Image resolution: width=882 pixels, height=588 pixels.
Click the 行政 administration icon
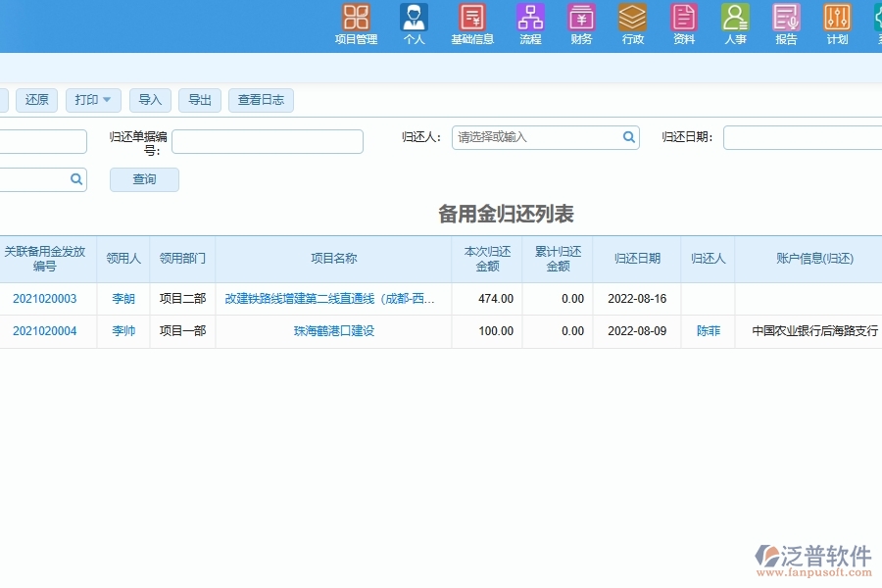(x=632, y=18)
